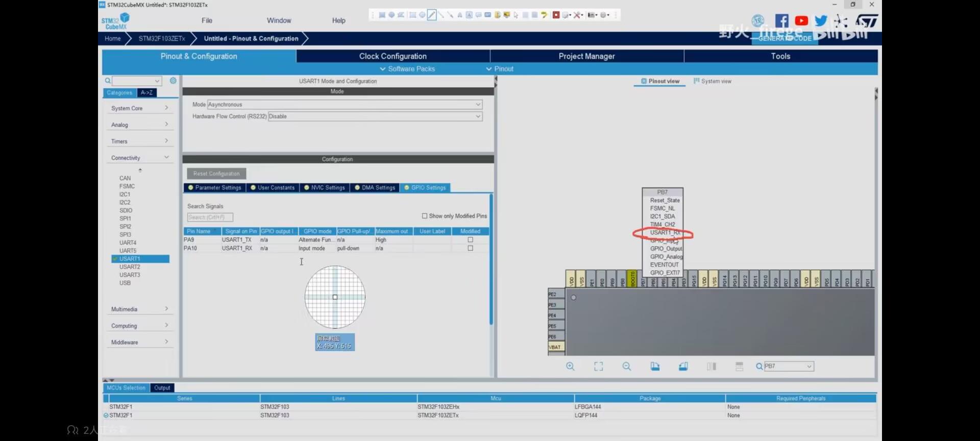This screenshot has height=441, width=980.
Task: Switch to System view
Action: 713,81
